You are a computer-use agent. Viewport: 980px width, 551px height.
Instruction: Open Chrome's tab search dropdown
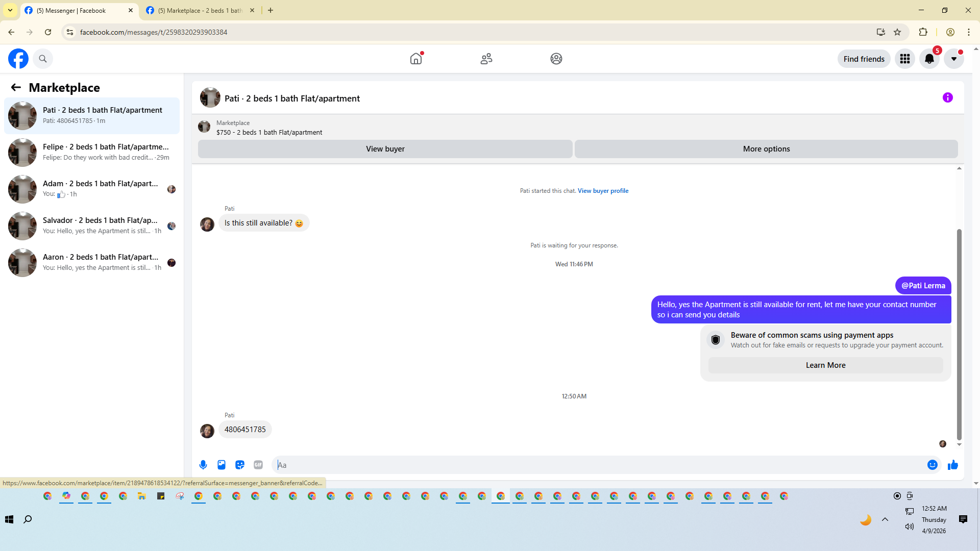pos(10,10)
